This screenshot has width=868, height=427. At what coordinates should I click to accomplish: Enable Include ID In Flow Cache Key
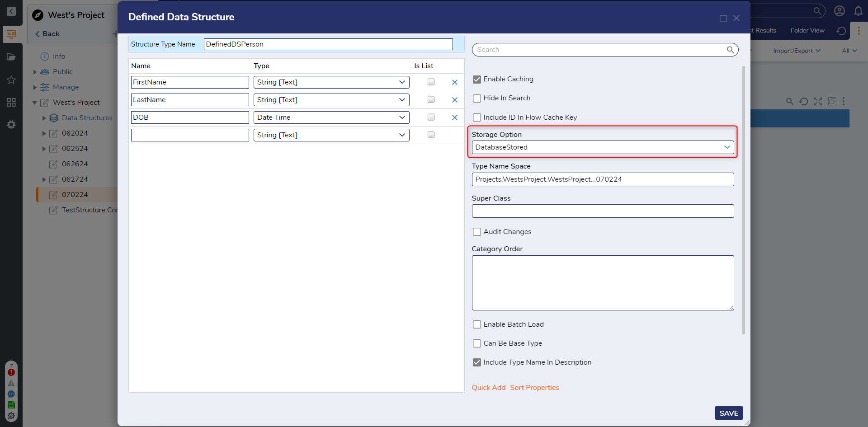tap(477, 117)
